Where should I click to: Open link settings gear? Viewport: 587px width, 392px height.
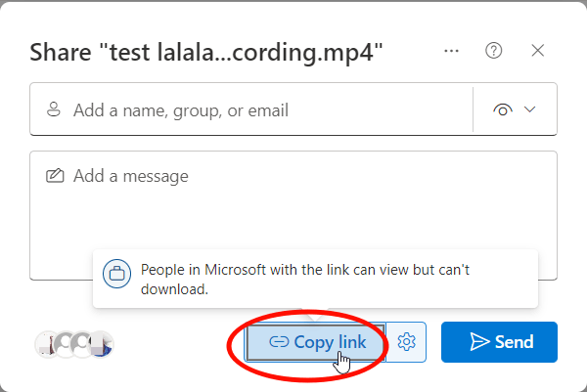(x=406, y=342)
